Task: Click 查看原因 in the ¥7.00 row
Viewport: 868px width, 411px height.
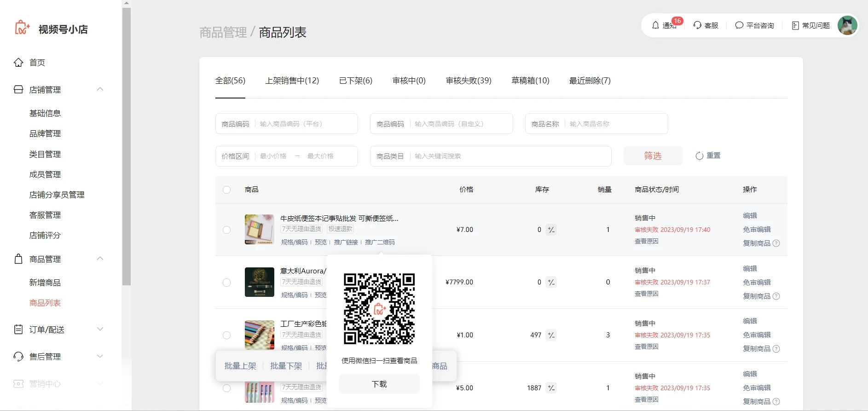Action: (647, 241)
